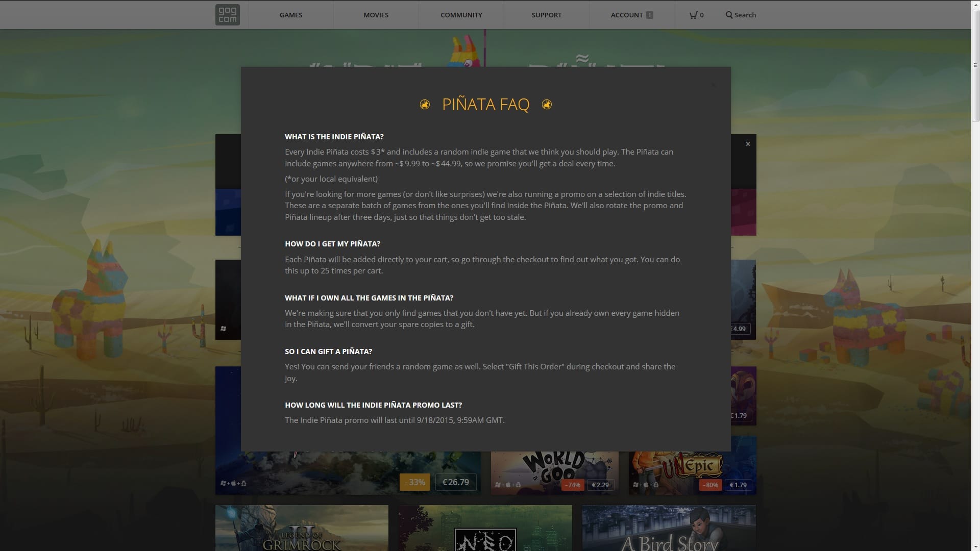980x551 pixels.
Task: Click the piñata icon right of FAQ title
Action: (x=547, y=105)
